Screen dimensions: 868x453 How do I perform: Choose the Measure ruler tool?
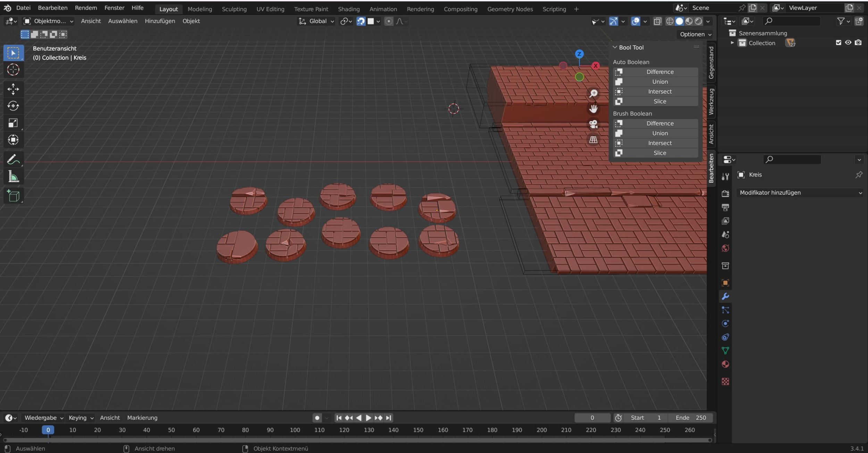pos(13,177)
